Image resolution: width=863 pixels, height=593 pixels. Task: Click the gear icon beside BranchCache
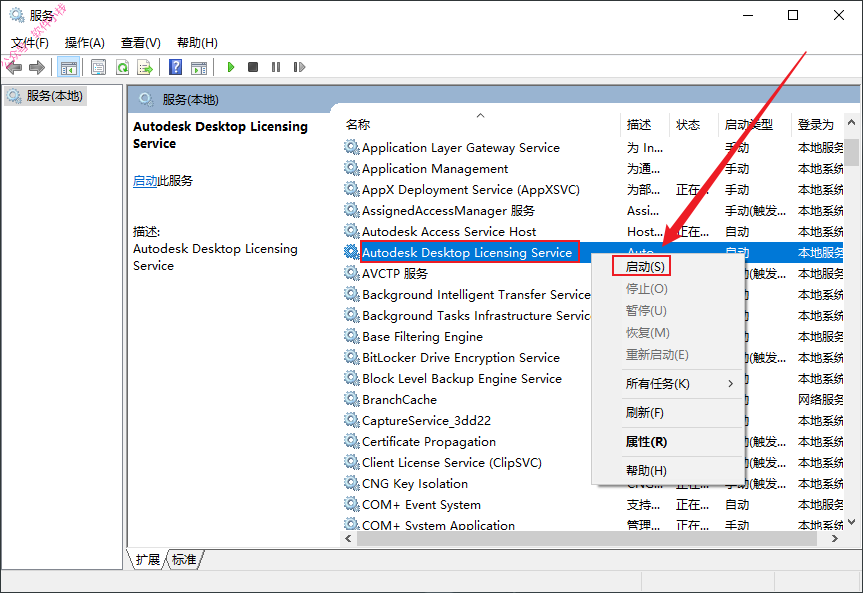pyautogui.click(x=351, y=399)
